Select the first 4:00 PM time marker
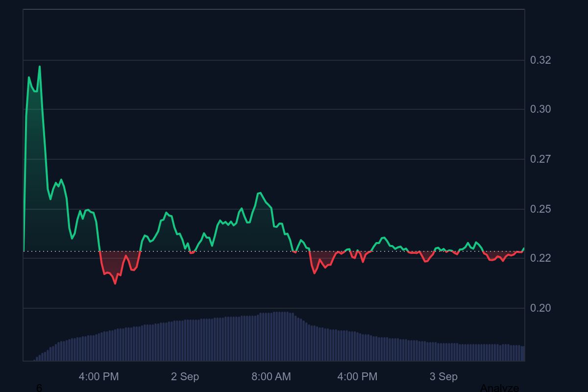 coord(98,377)
